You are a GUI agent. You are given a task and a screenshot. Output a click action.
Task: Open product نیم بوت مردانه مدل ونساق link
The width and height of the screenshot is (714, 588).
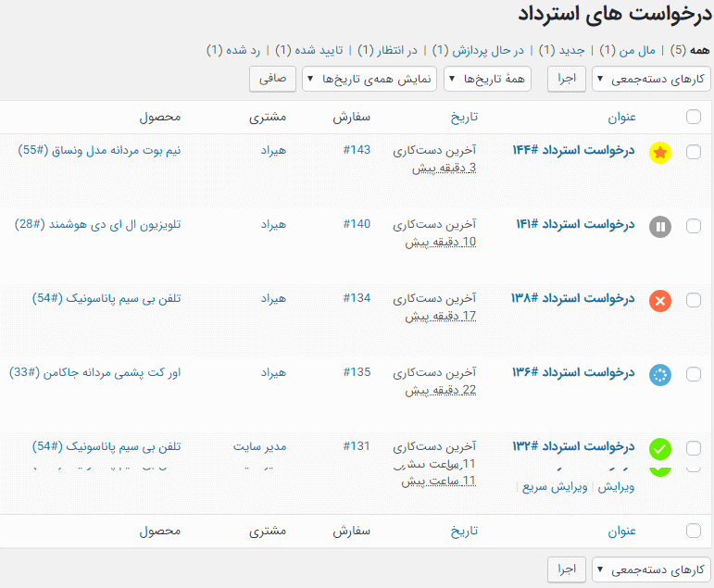(x=99, y=150)
